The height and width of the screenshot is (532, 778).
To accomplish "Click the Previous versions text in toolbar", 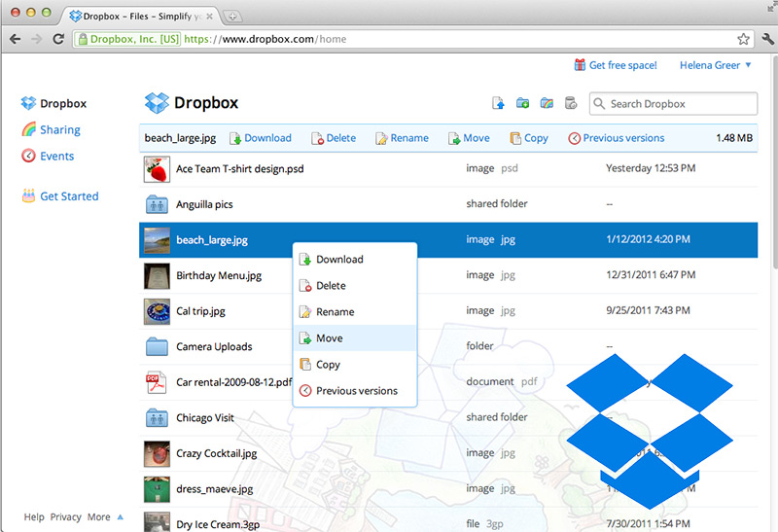I will pos(623,138).
